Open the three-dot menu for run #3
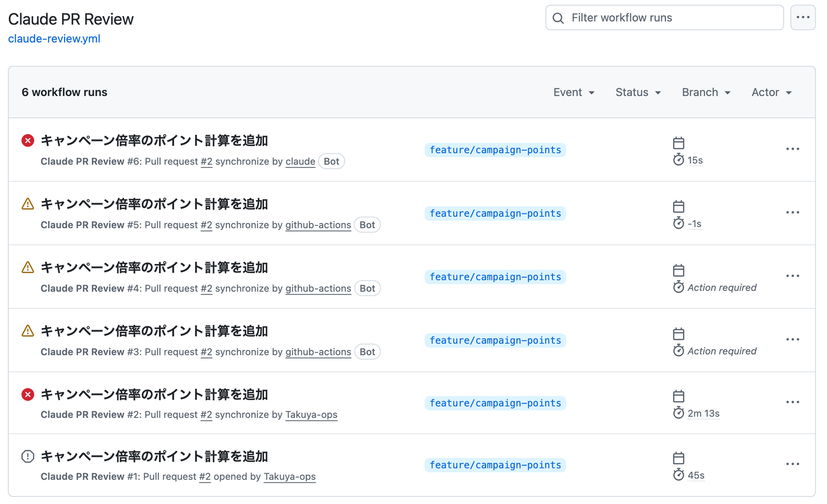 792,340
